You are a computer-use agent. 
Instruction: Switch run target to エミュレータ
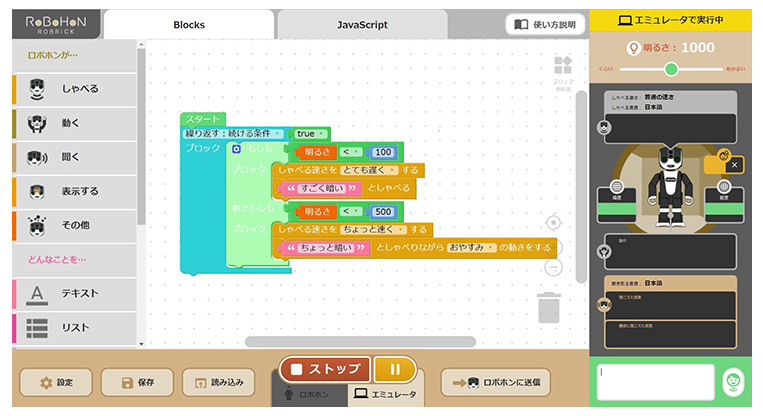pos(385,394)
